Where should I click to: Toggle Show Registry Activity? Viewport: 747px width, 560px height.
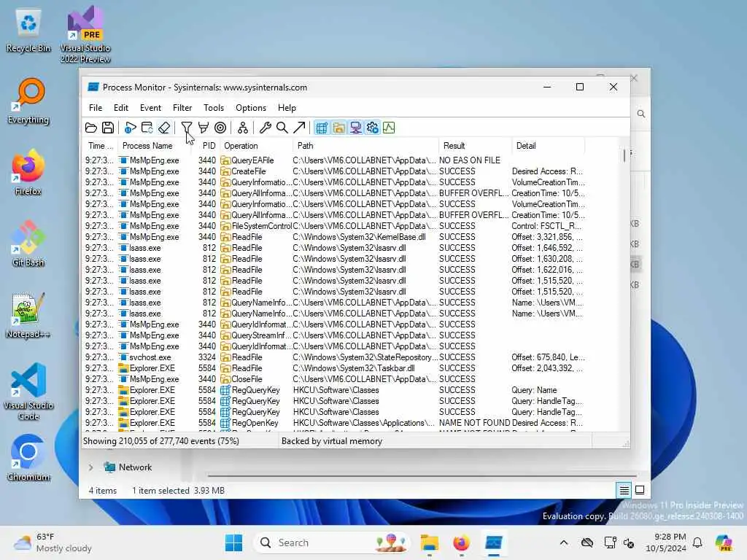(322, 128)
